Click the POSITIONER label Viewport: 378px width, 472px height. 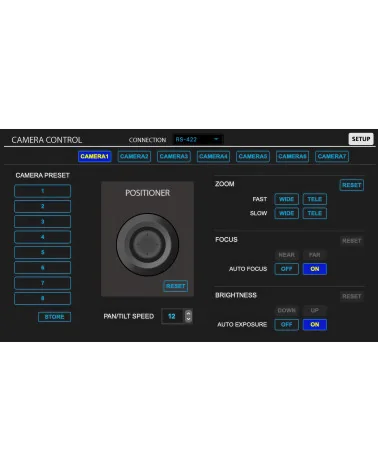click(x=147, y=193)
